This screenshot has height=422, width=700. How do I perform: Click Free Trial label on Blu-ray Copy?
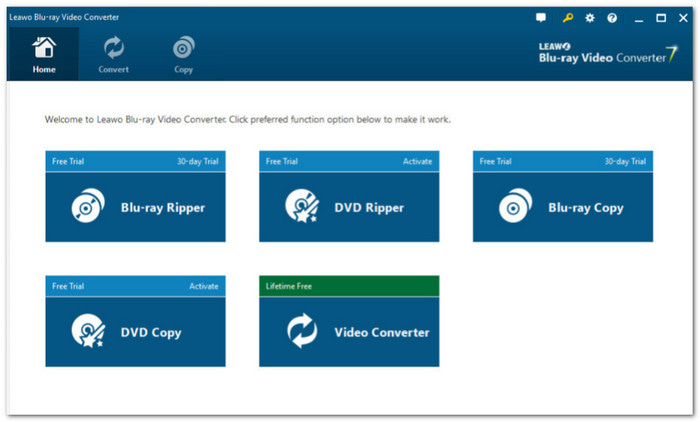(496, 161)
